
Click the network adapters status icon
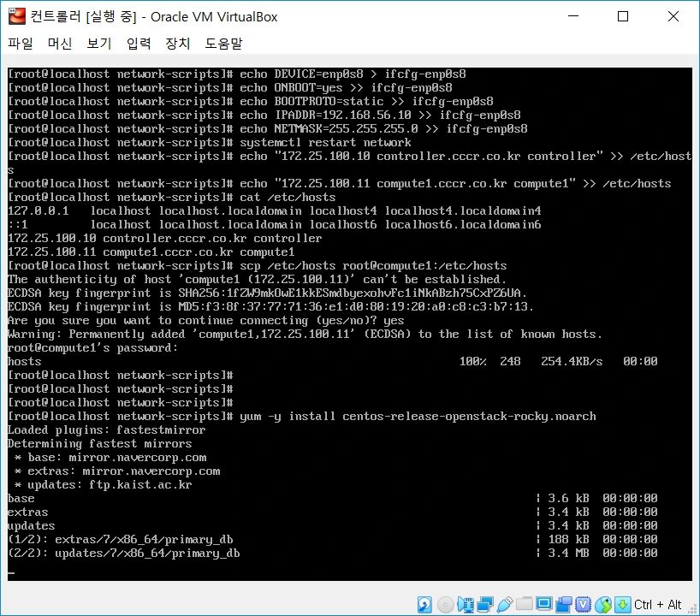coord(485,605)
